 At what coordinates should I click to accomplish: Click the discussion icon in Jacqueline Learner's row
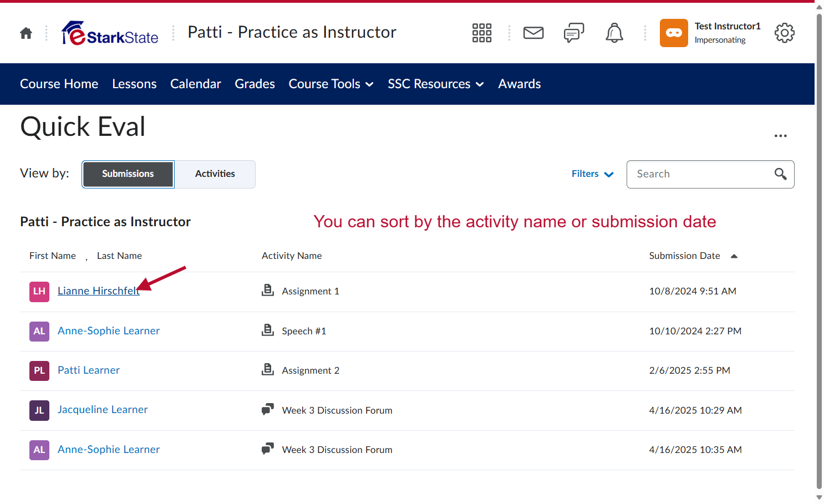pyautogui.click(x=268, y=410)
